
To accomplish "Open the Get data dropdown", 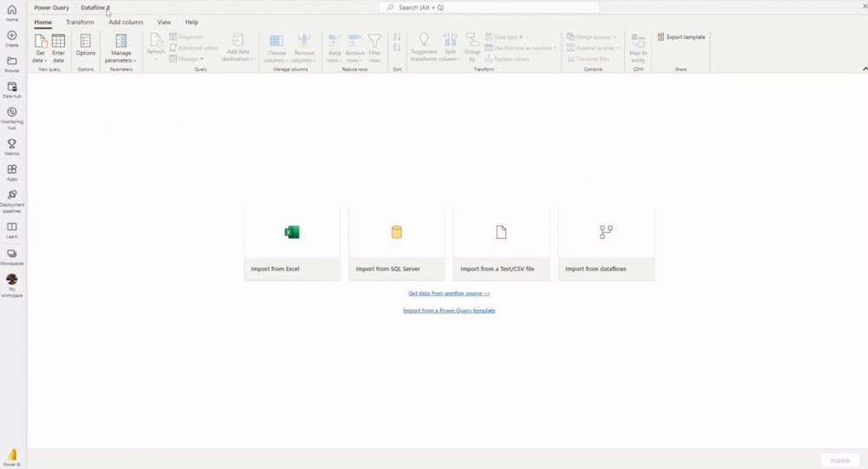I will point(40,48).
